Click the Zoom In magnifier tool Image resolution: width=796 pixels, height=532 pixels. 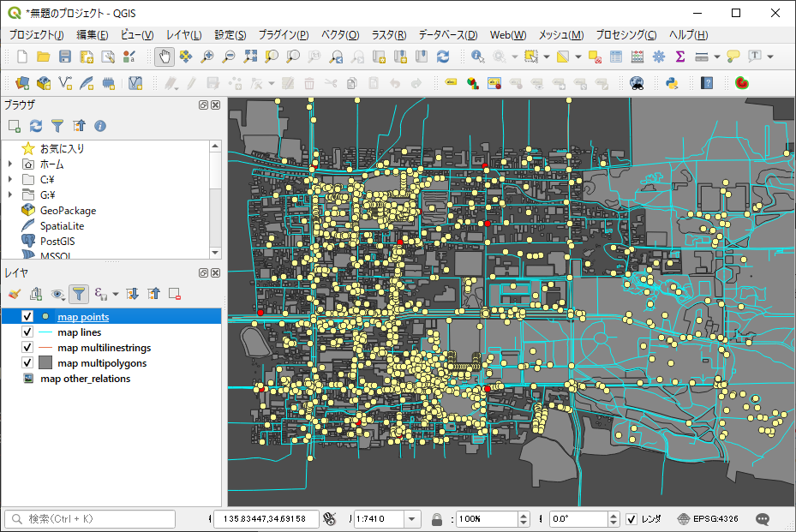206,57
